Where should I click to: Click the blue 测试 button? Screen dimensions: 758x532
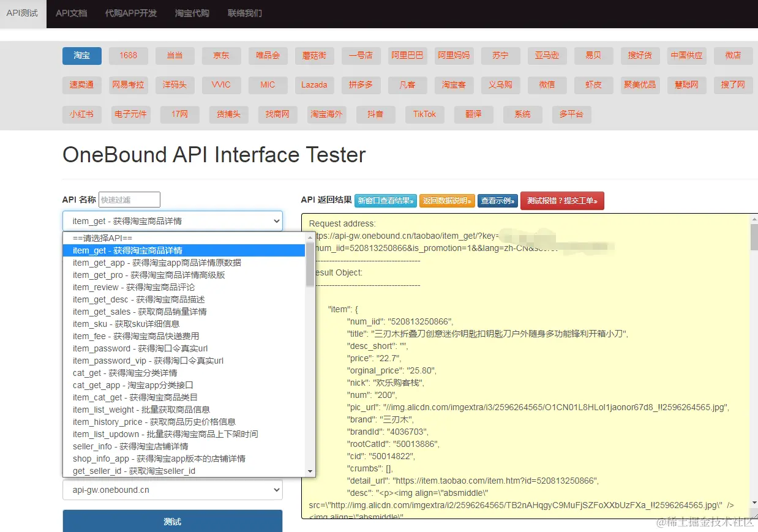click(173, 522)
